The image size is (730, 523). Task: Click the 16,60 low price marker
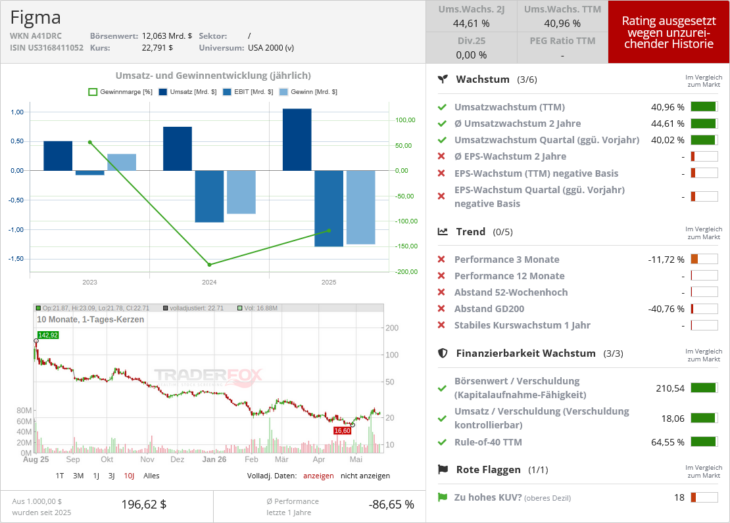tap(342, 431)
